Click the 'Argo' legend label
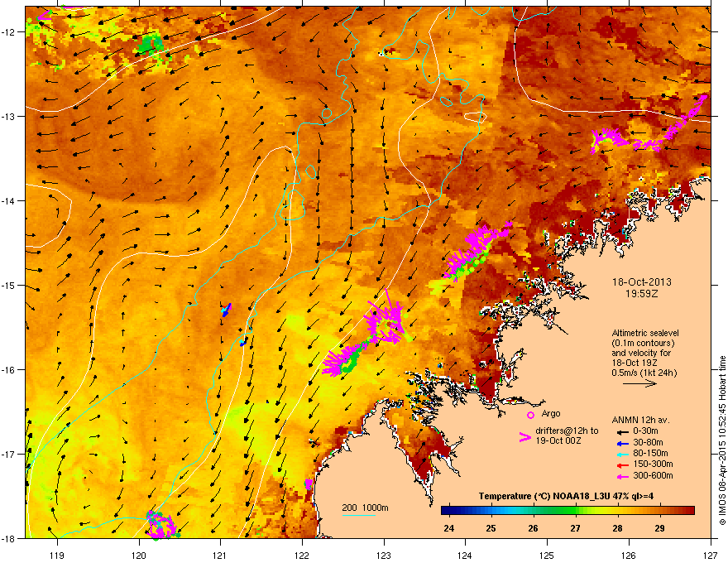 551,413
